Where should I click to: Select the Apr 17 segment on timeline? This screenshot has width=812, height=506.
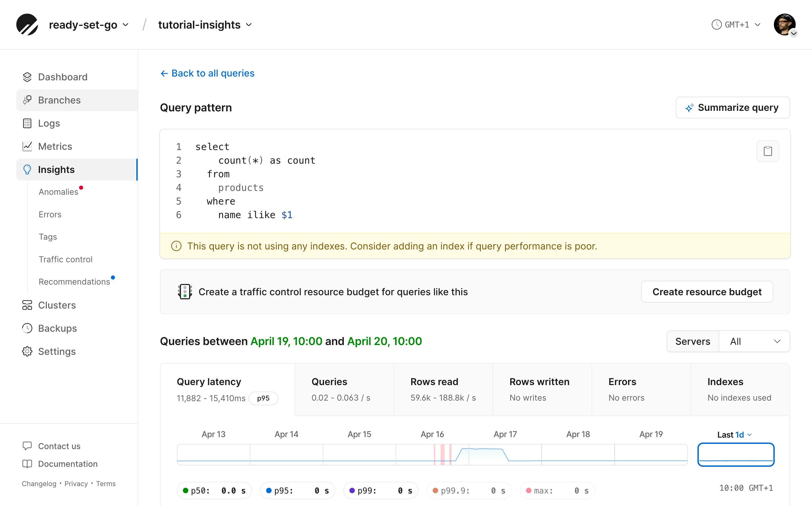click(505, 455)
